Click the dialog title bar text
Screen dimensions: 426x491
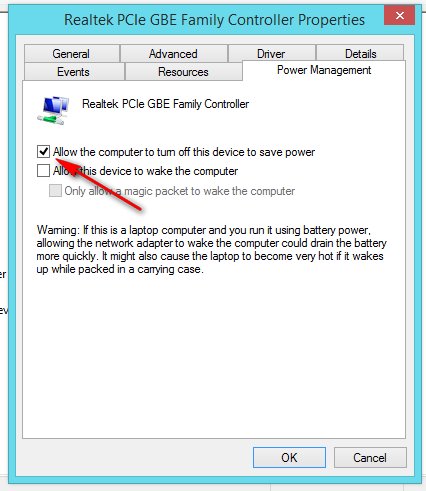[x=214, y=20]
